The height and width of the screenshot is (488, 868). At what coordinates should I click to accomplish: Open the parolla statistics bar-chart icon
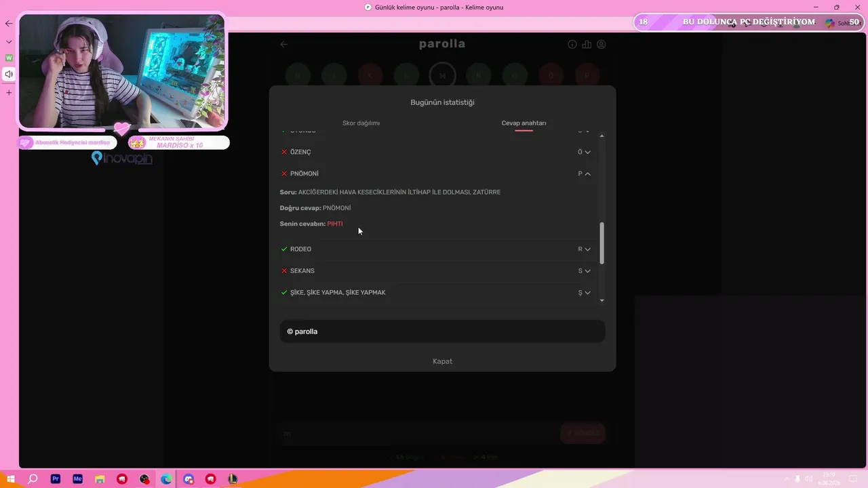coord(587,45)
